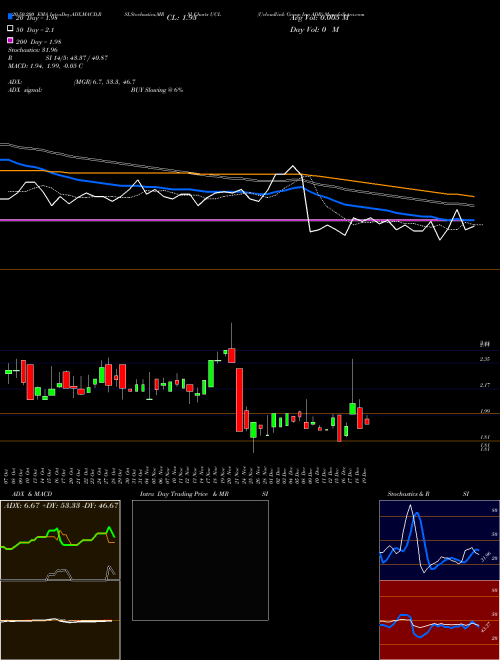Click the 'Avg Vol: 0.005 M' label
500x660 pixels.
(319, 18)
